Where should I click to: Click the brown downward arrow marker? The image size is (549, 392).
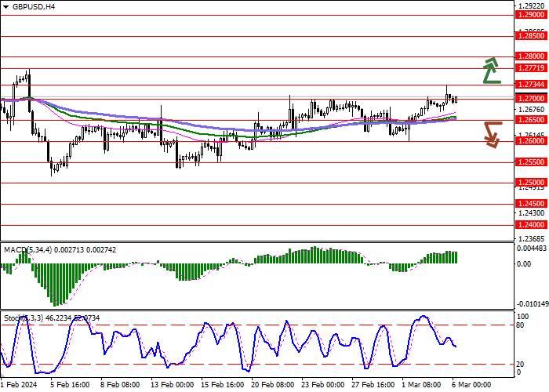pyautogui.click(x=493, y=135)
